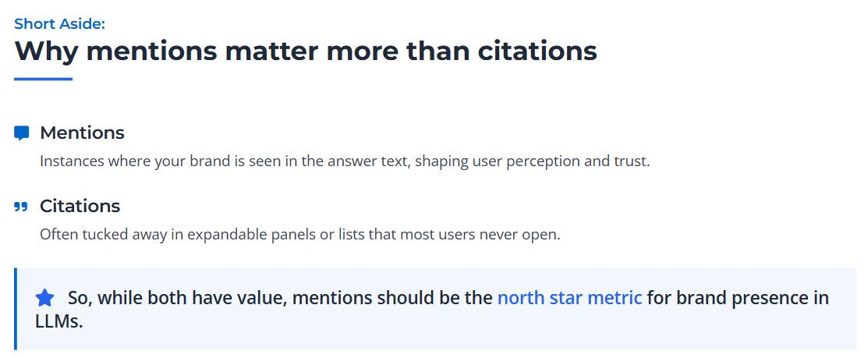Click the blue star icon in the callout

click(45, 298)
